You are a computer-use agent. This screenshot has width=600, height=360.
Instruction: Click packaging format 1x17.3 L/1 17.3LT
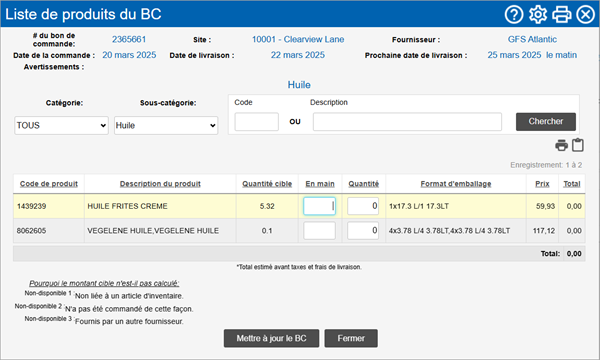click(419, 206)
